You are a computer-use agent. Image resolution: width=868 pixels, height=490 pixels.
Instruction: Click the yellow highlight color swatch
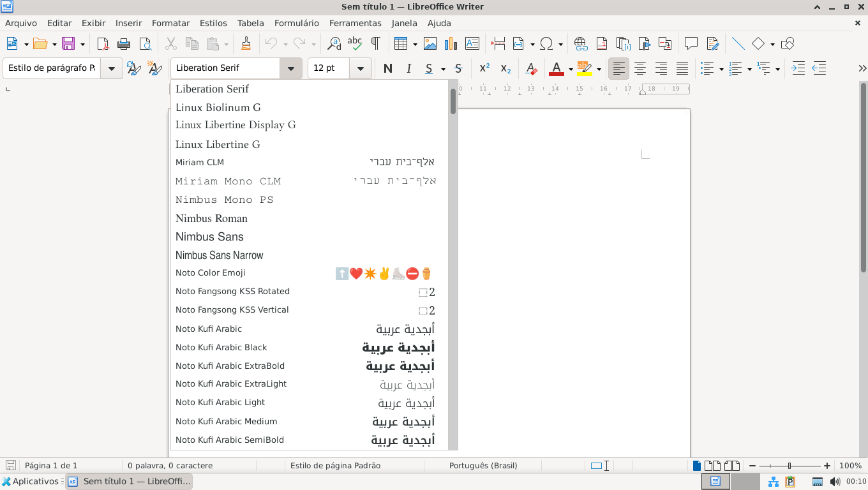pos(584,68)
